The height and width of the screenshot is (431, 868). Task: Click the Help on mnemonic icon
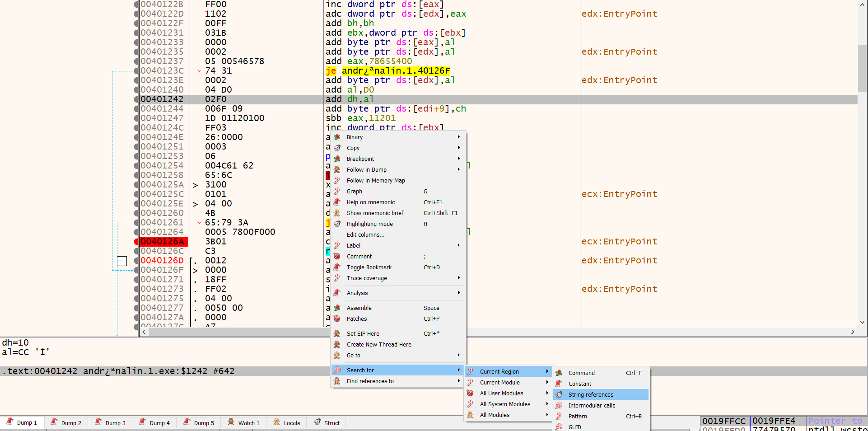point(337,202)
